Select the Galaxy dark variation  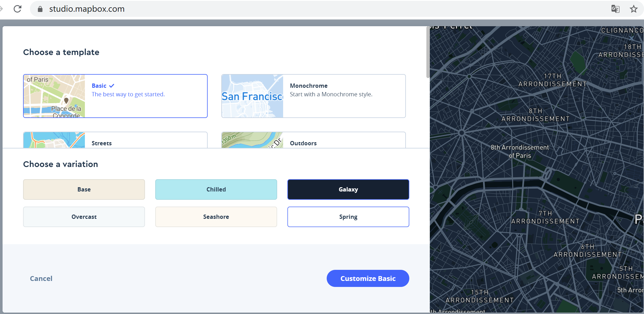348,189
